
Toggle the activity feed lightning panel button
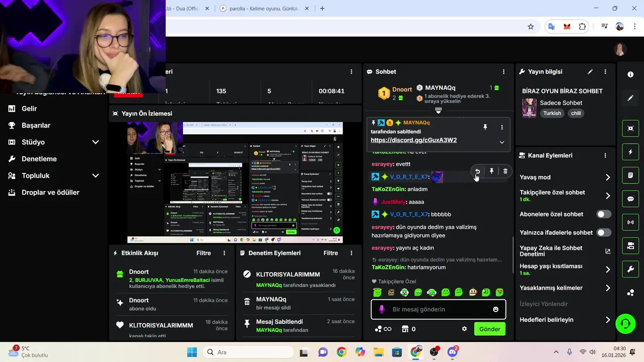click(630, 152)
